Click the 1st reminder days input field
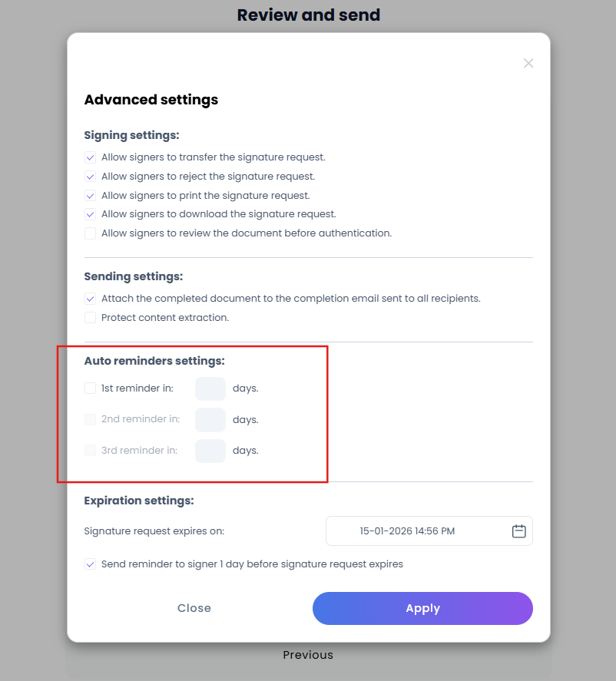 pyautogui.click(x=210, y=388)
